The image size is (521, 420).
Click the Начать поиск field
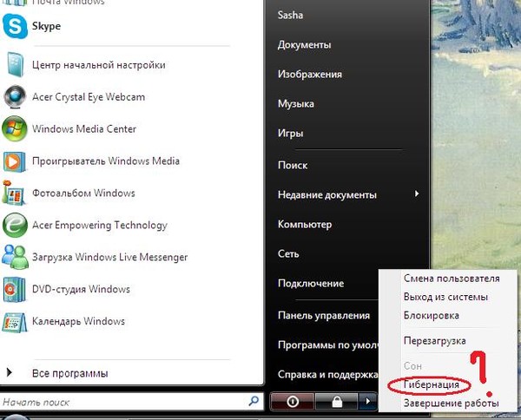[x=131, y=402]
